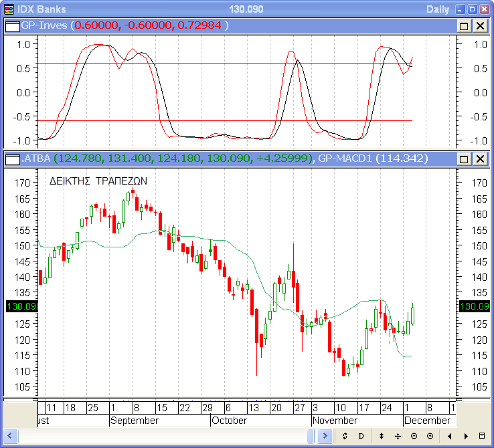This screenshot has width=494, height=448.
Task: Zoom in using the plus magnifier
Action: [x=430, y=436]
